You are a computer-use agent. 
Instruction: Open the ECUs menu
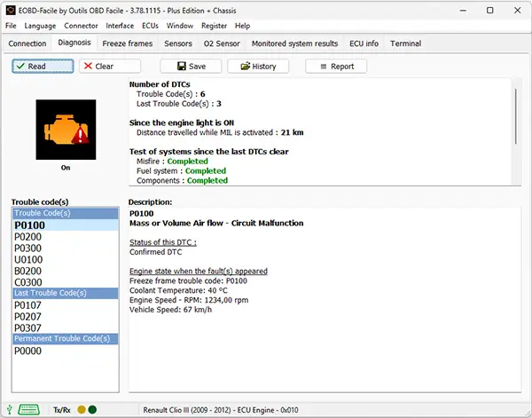[150, 26]
